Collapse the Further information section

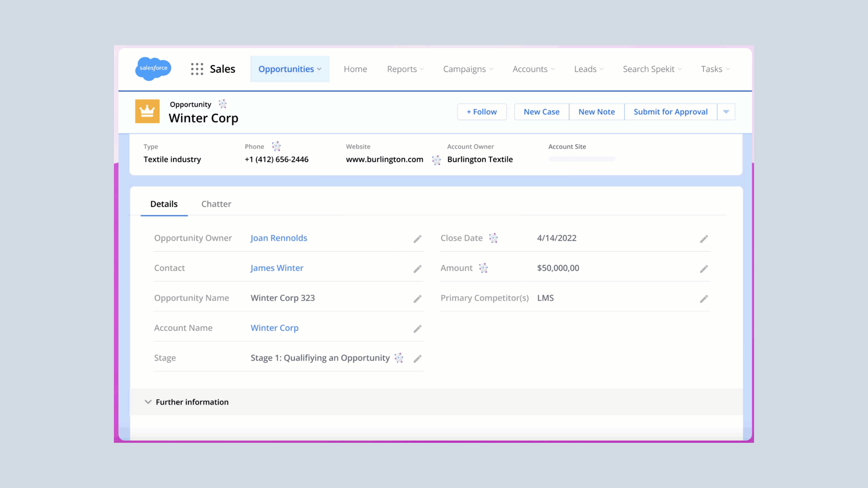[148, 402]
